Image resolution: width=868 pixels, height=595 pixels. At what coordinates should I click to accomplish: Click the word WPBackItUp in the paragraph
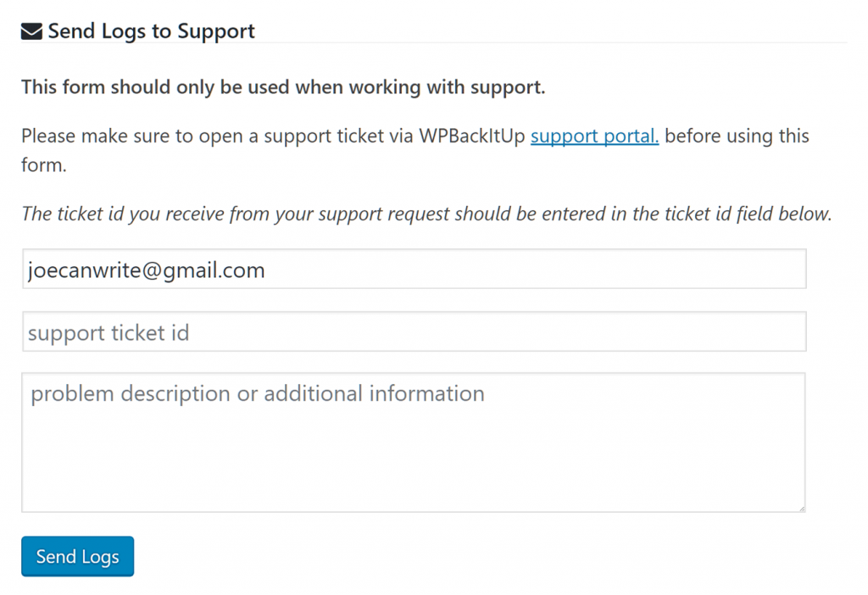click(x=471, y=136)
